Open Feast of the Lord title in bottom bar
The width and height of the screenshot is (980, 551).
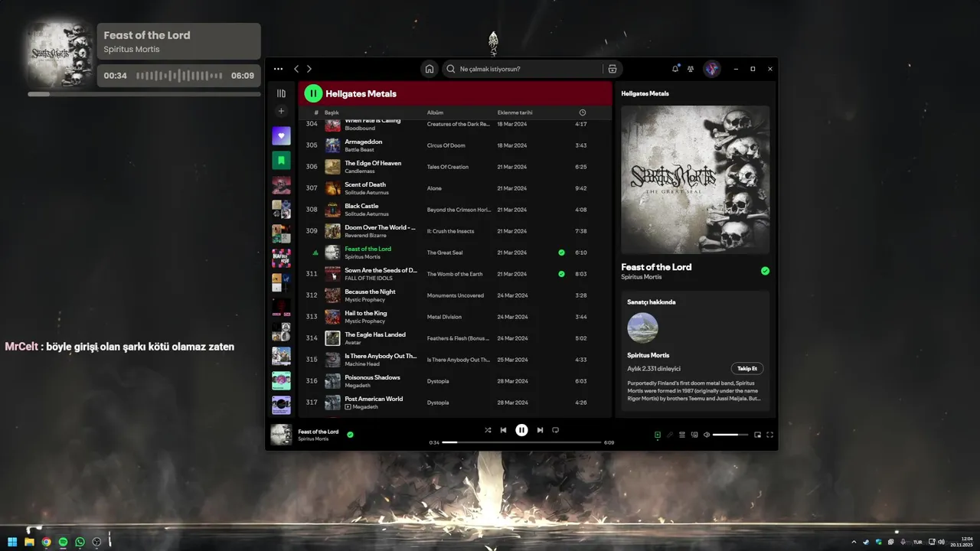tap(318, 432)
